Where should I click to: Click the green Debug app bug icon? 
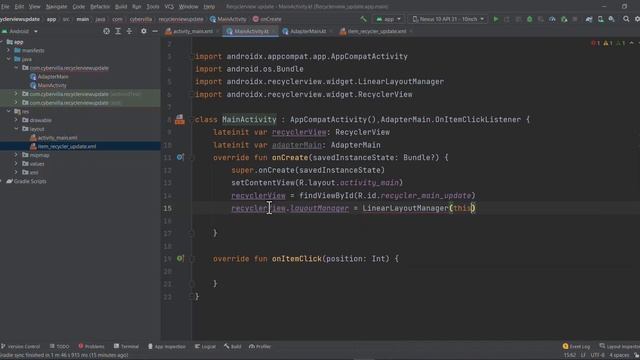point(529,19)
